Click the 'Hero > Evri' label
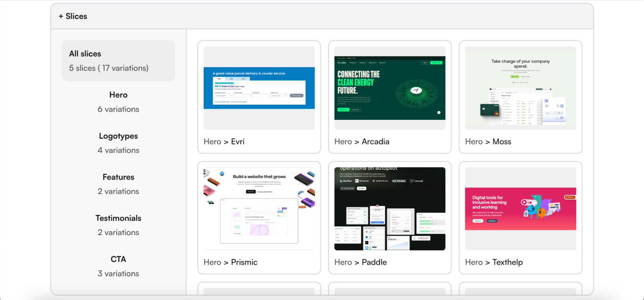Viewport: 644px width, 300px height. (224, 142)
